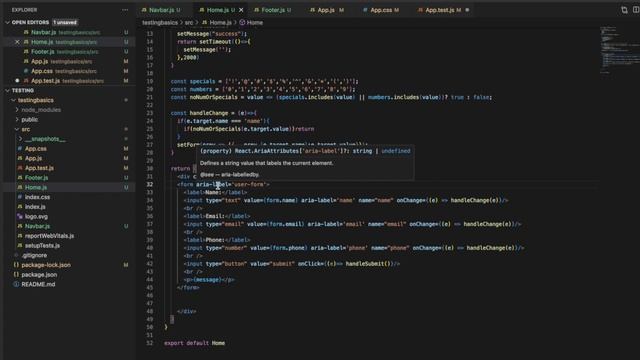The image size is (640, 360).
Task: Click src in the breadcrumb
Action: click(189, 23)
